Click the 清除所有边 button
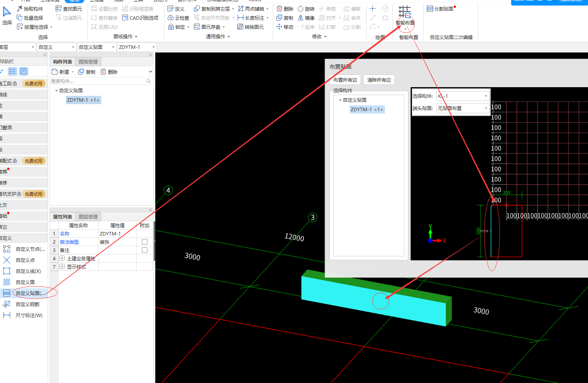588x383 pixels. (379, 80)
